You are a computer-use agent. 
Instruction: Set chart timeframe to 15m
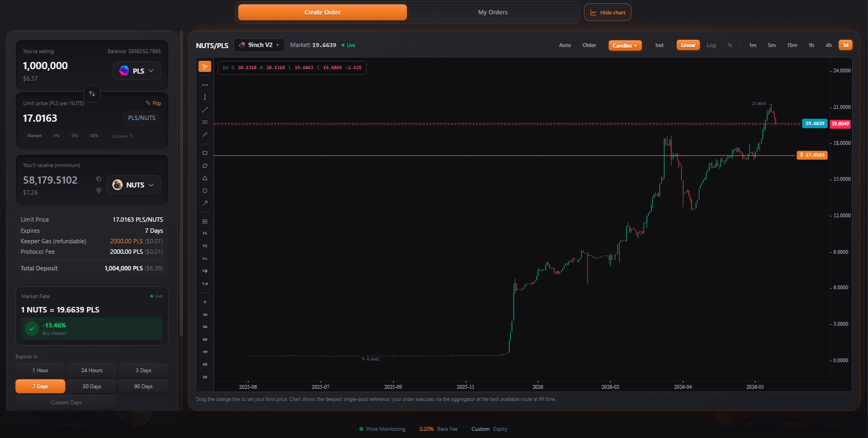[x=792, y=45]
